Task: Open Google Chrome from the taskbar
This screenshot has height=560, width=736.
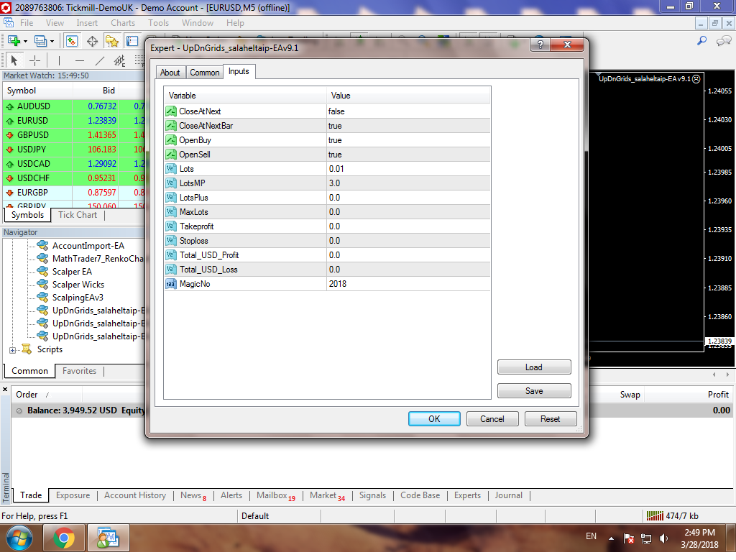Action: tap(64, 538)
